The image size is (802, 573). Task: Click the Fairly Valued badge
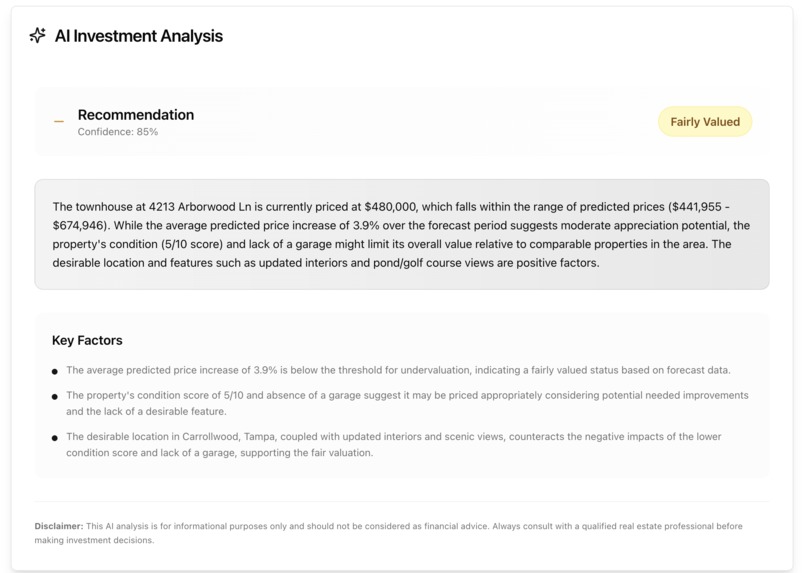(x=705, y=122)
